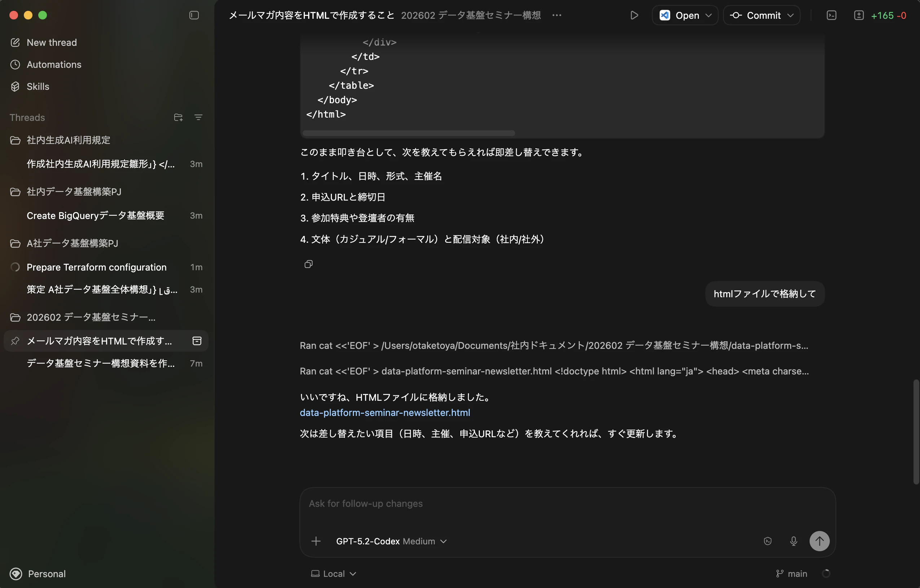Click the run play icon
The image size is (920, 588).
(634, 15)
